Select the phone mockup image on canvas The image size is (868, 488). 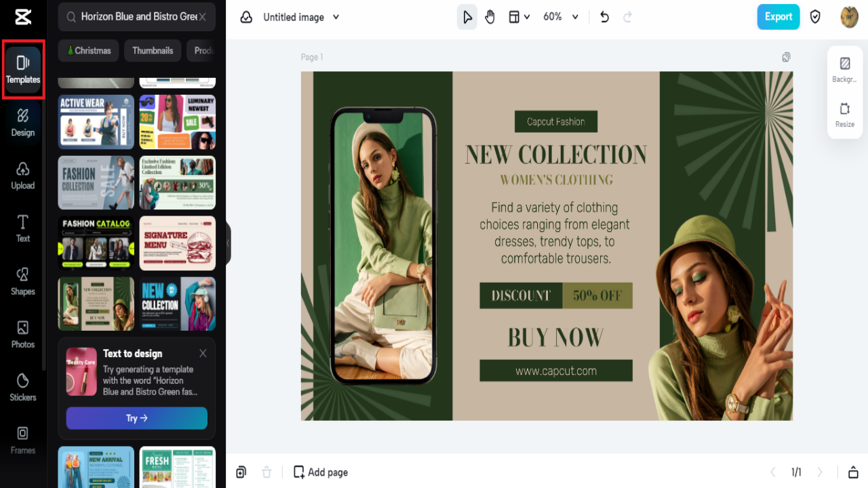(383, 246)
